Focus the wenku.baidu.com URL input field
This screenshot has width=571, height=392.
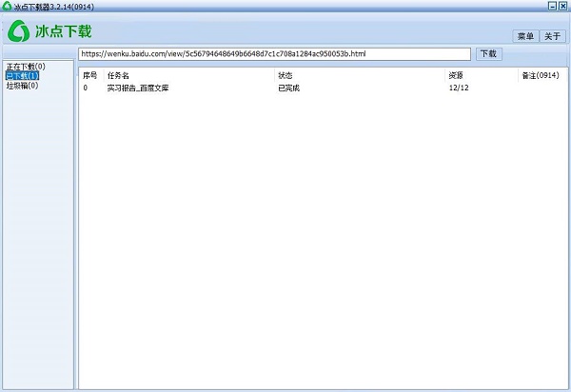[x=274, y=54]
